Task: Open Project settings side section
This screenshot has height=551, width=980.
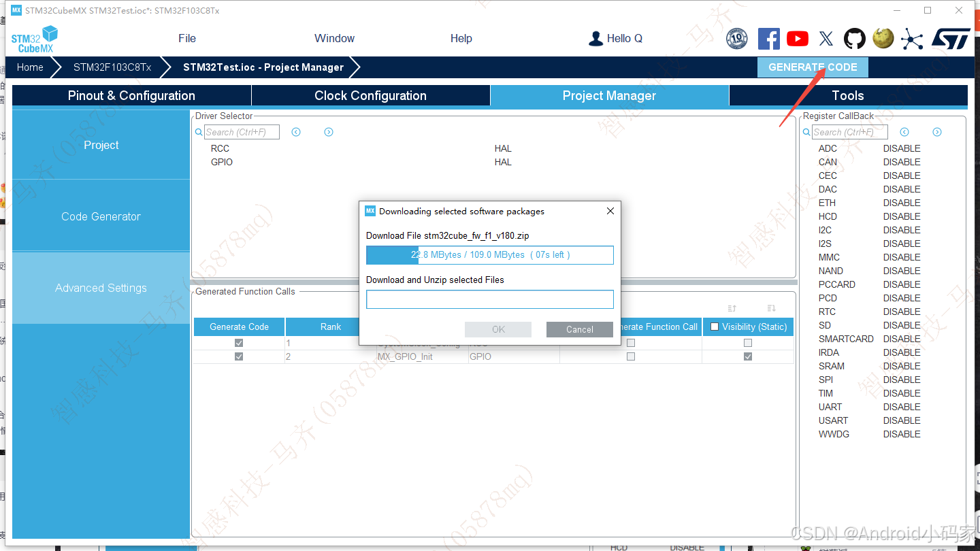Action: click(x=101, y=145)
